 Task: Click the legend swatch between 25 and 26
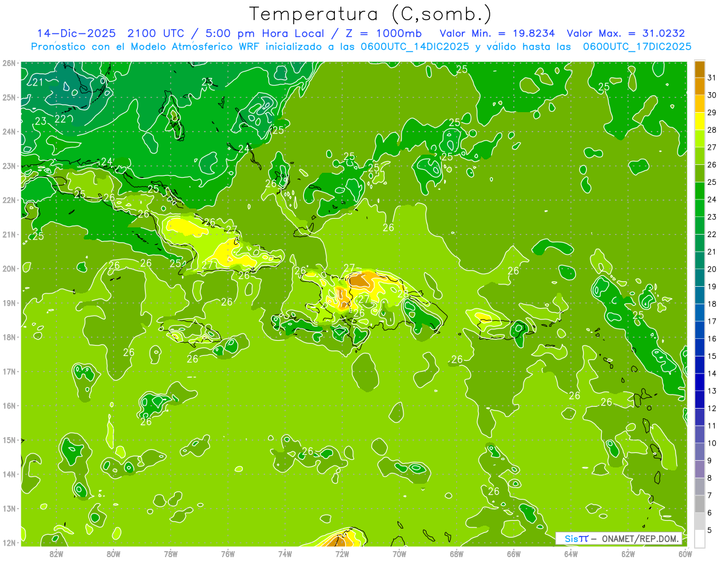click(699, 173)
